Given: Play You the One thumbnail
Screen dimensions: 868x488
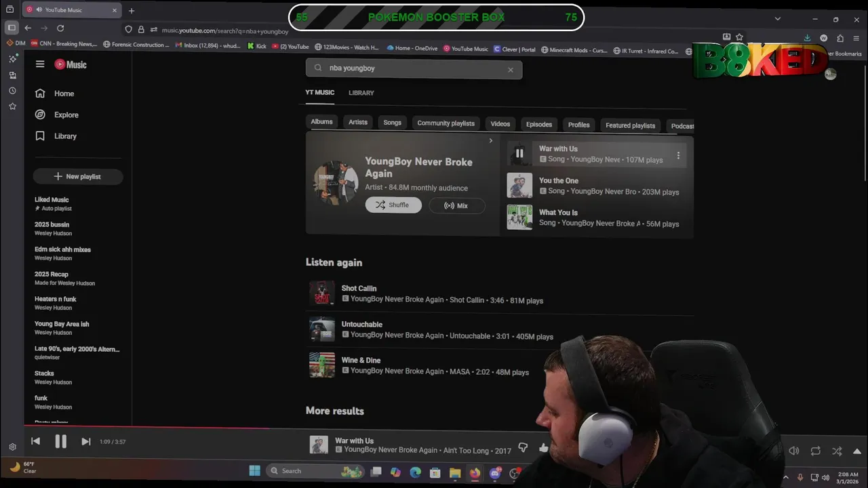Looking at the screenshot, I should (519, 185).
